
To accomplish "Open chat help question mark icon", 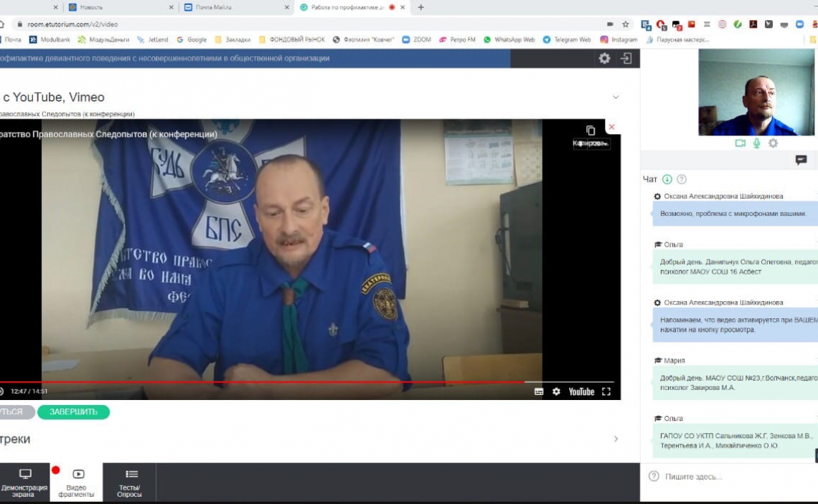I will click(682, 179).
